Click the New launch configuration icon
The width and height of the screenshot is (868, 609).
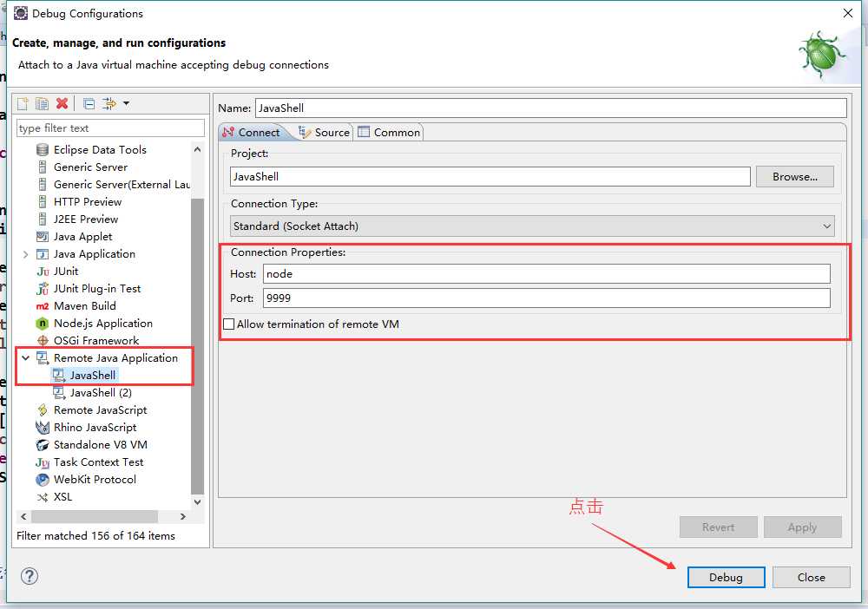23,103
